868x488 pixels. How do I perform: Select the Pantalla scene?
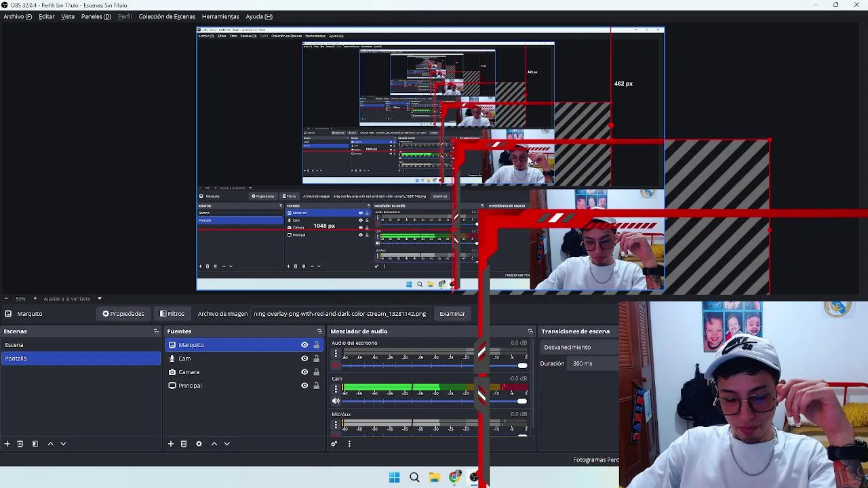click(x=81, y=359)
